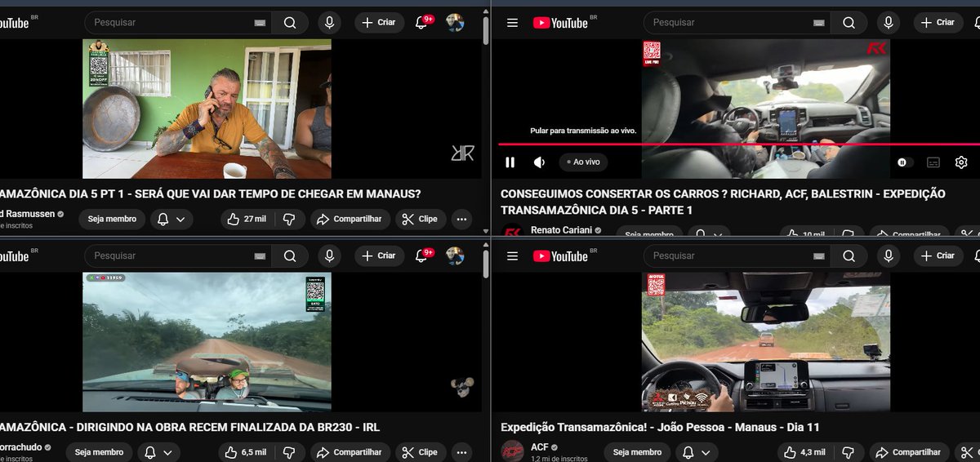Like the Borrachudo video with 6,5 mil likes
The height and width of the screenshot is (462, 980).
point(247,452)
